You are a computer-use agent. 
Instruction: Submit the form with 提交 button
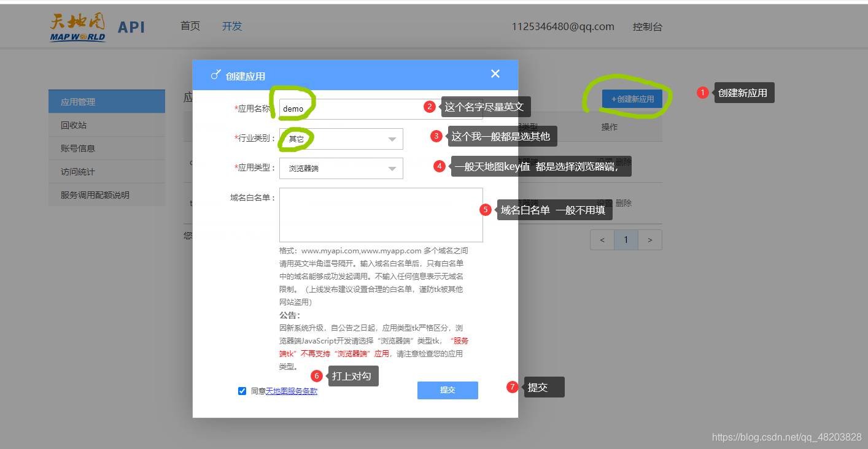(x=448, y=390)
